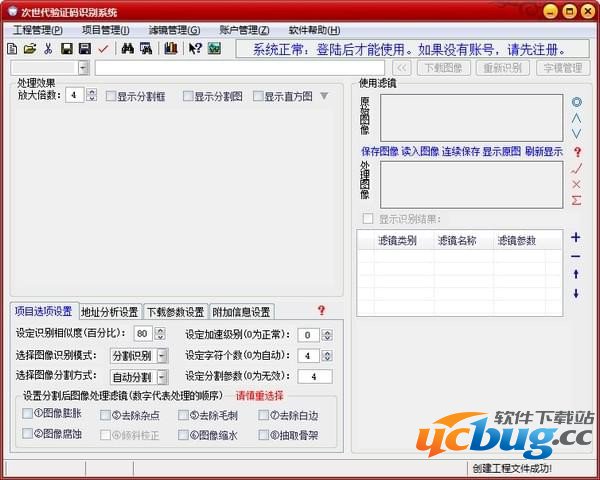Click the red sigma icon
This screenshot has height=480, width=600.
[x=576, y=200]
